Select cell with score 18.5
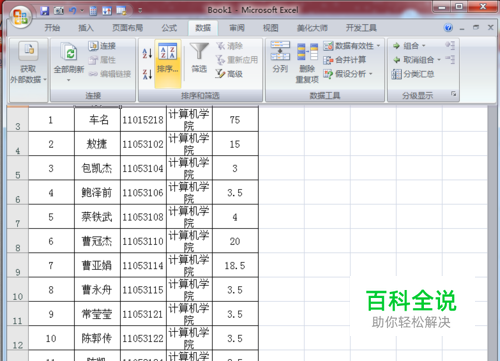500x361 pixels. [235, 265]
